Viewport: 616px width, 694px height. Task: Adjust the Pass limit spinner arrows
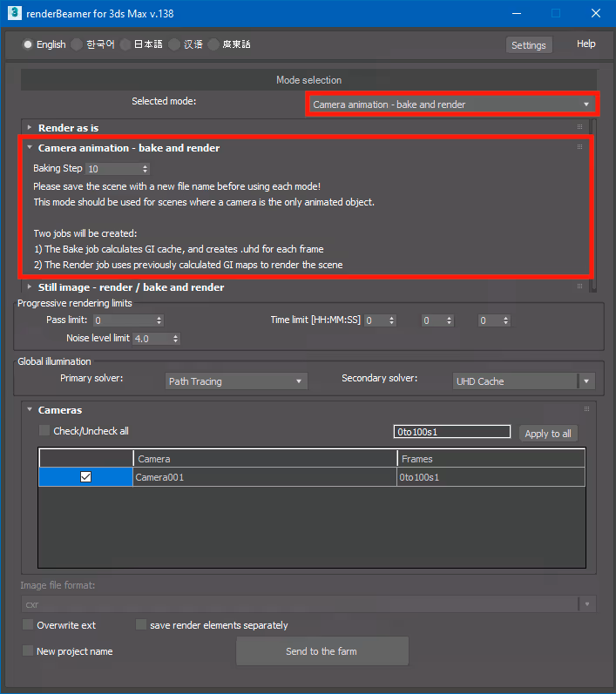[159, 320]
